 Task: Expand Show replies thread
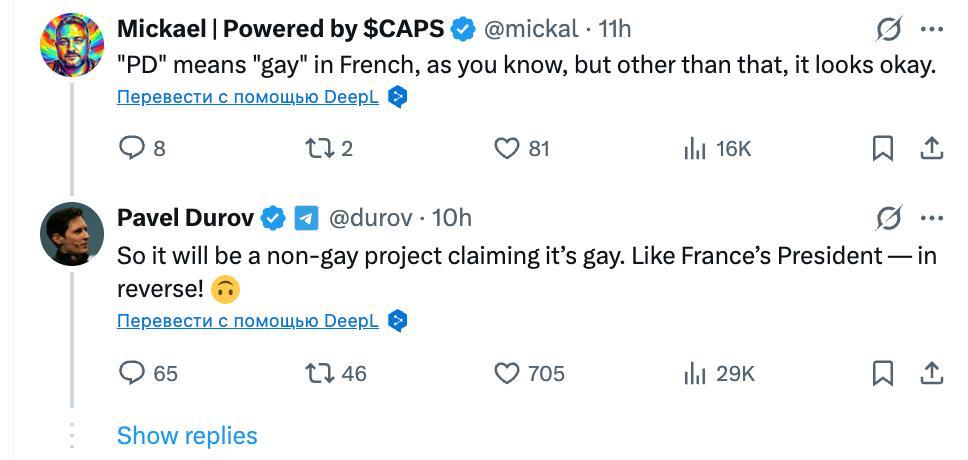pyautogui.click(x=187, y=436)
